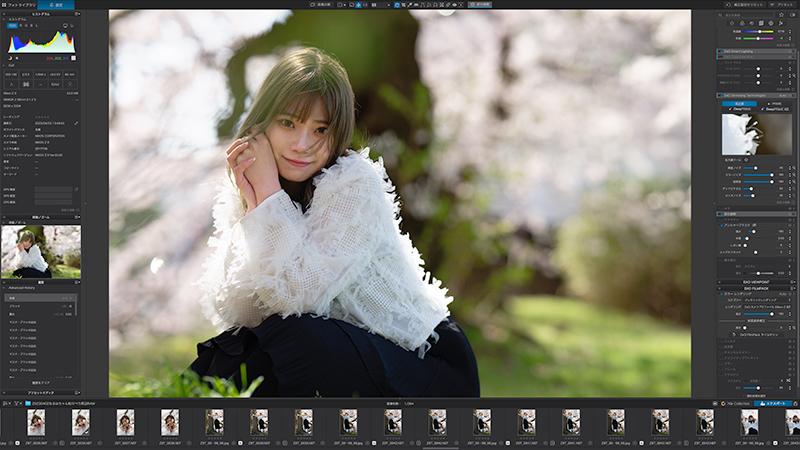Click the image compare button
Screen dimensions: 800x450
(x=320, y=5)
